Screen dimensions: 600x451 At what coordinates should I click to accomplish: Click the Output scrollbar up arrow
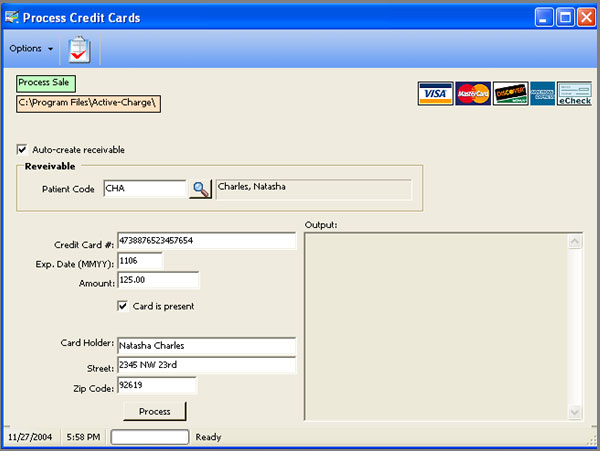point(574,241)
